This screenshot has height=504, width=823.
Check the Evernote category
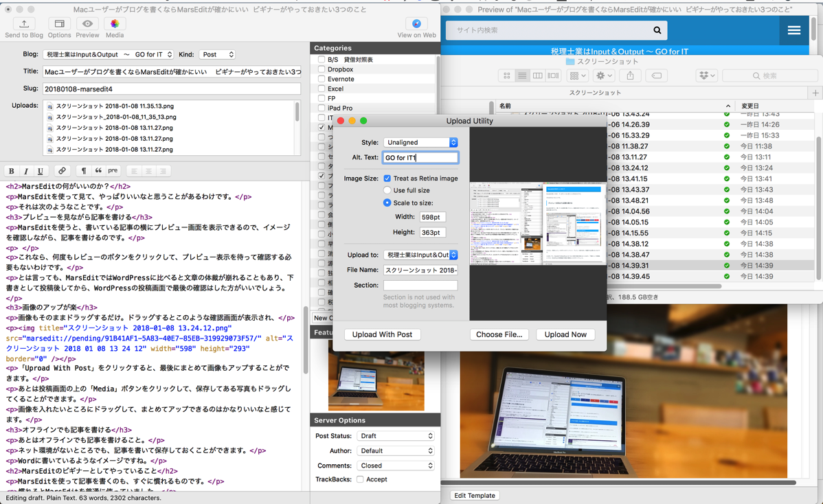[322, 79]
